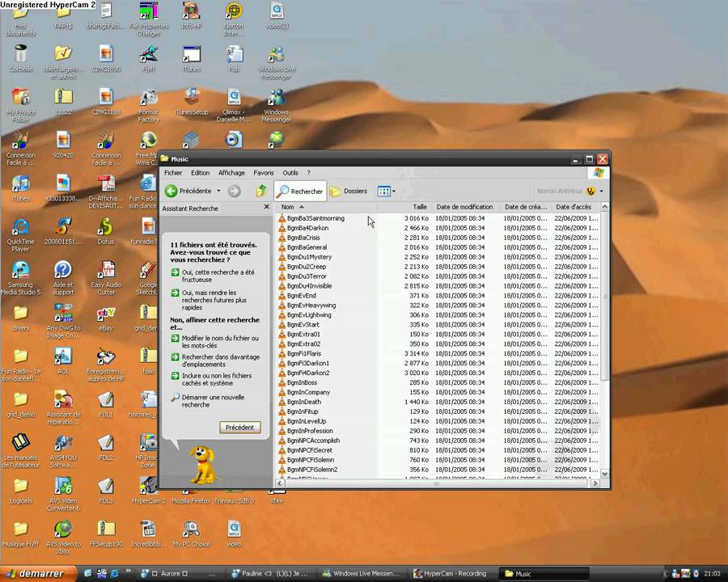Image resolution: width=728 pixels, height=582 pixels.
Task: Select the File Properties Changer desktop icon
Action: (149, 19)
